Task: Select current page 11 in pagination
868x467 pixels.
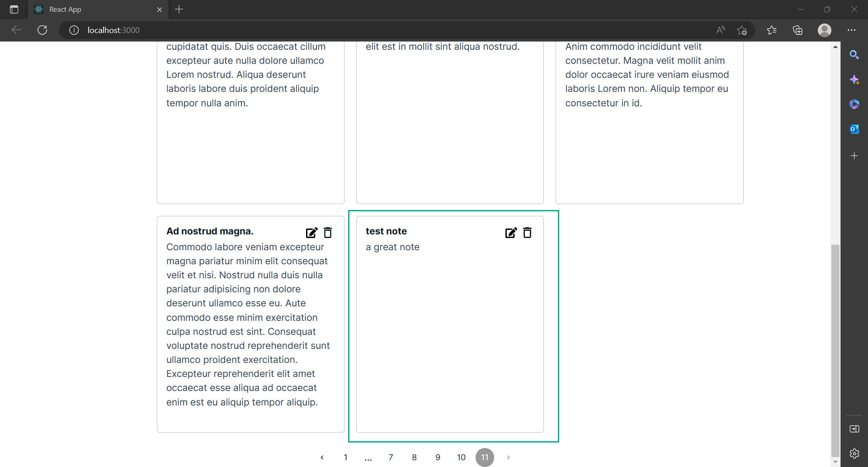Action: coord(485,457)
